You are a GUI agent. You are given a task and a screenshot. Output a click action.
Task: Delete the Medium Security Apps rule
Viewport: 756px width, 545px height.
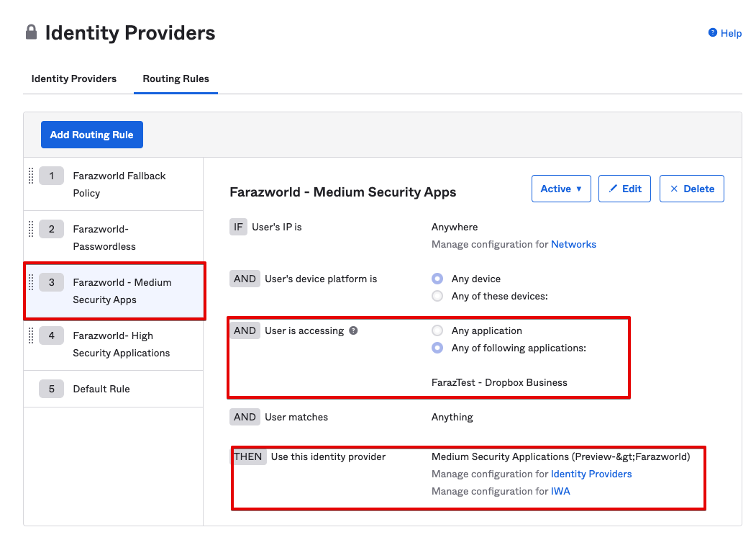click(x=691, y=189)
